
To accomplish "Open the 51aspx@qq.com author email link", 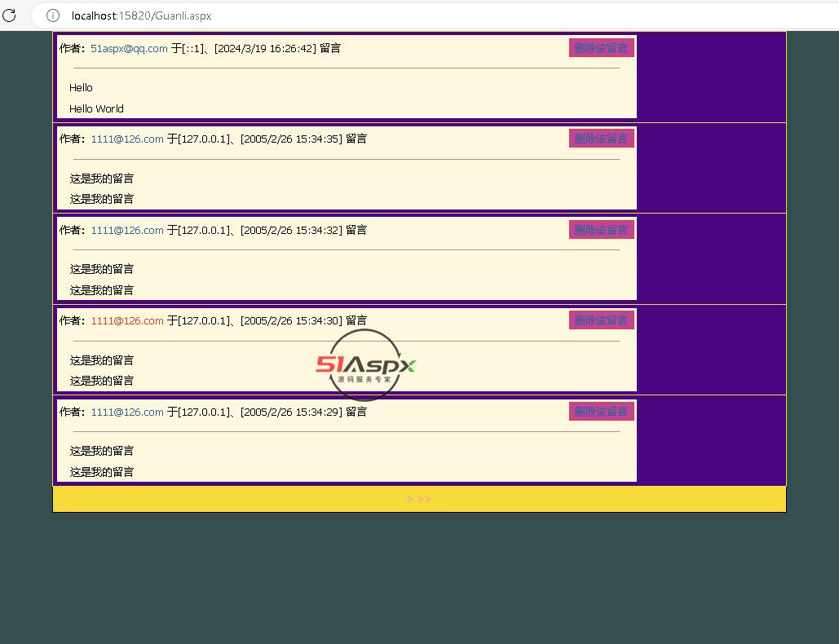I will (129, 49).
